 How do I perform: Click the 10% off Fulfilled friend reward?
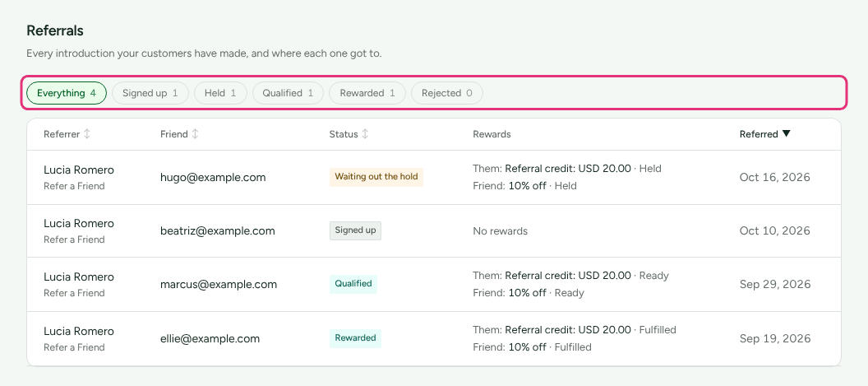point(532,347)
